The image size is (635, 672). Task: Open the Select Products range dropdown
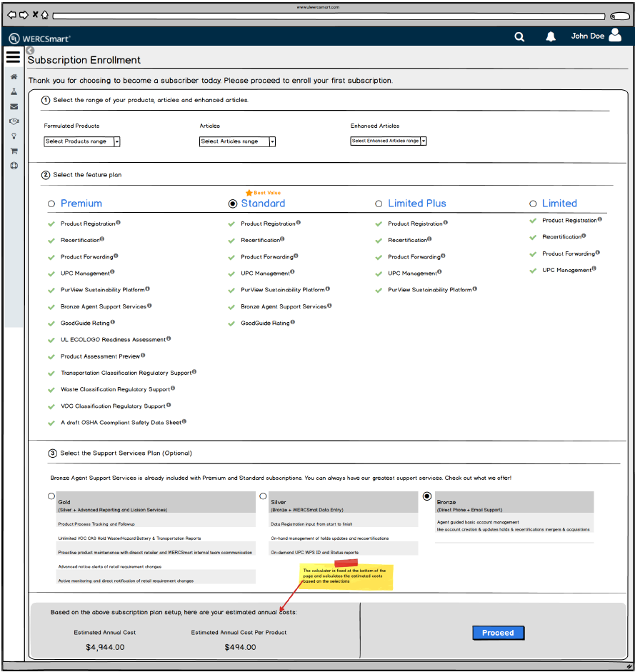82,141
